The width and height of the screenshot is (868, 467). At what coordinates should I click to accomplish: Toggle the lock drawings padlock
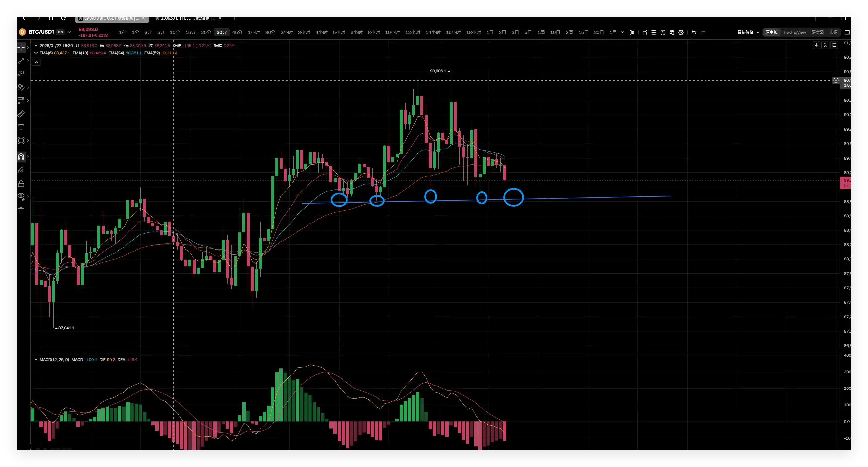pyautogui.click(x=21, y=183)
